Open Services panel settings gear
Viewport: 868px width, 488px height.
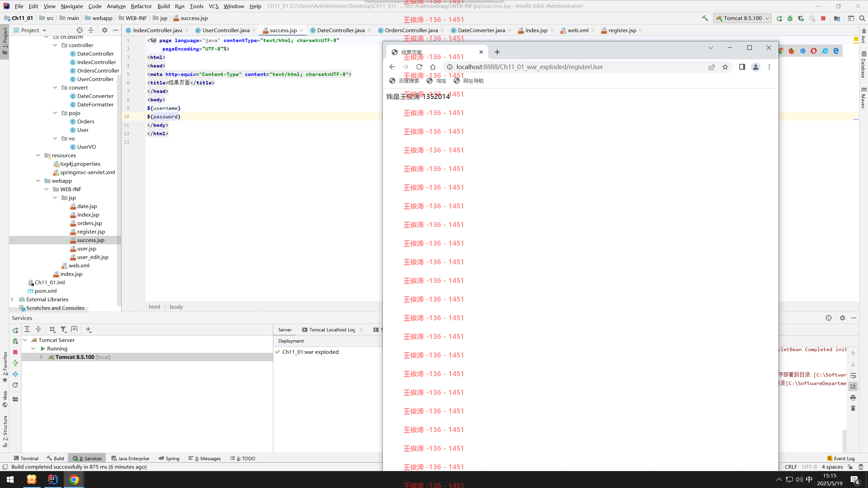(x=843, y=318)
